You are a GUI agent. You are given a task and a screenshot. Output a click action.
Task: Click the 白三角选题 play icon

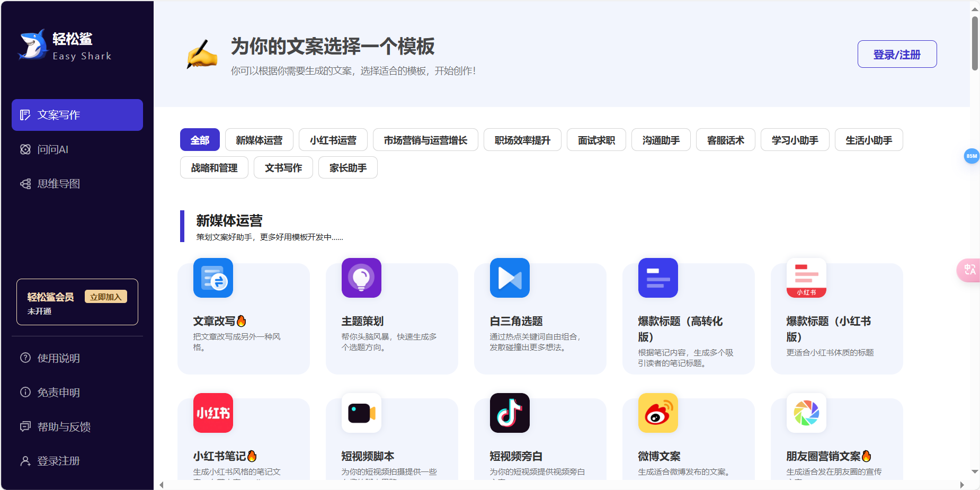point(509,278)
